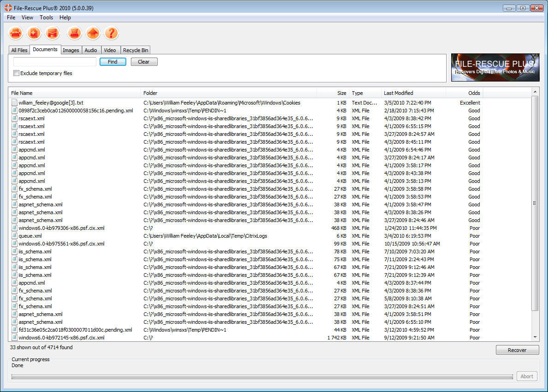Open the View menu
Image resolution: width=548 pixels, height=392 pixels.
[27, 18]
